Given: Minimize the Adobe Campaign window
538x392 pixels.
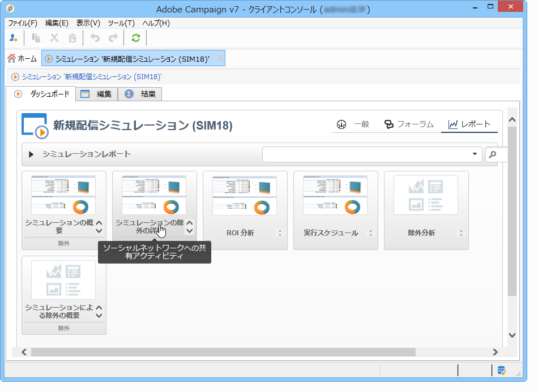Looking at the screenshot, I should [475, 7].
